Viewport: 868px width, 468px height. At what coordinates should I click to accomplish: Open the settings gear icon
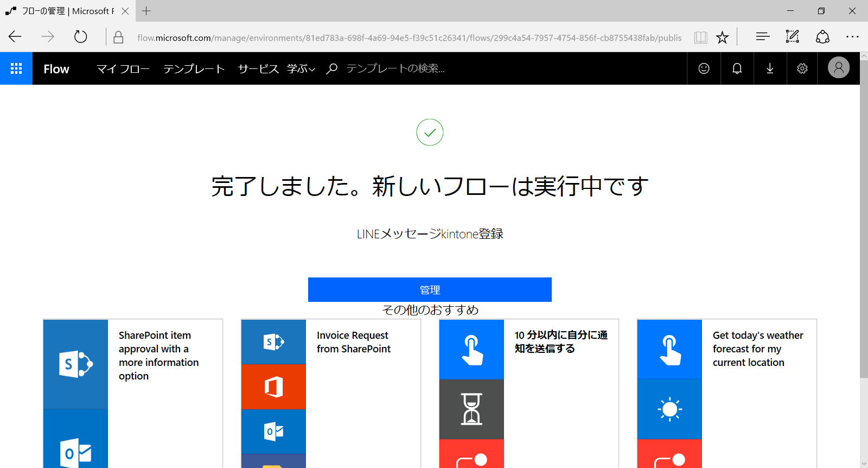(802, 68)
